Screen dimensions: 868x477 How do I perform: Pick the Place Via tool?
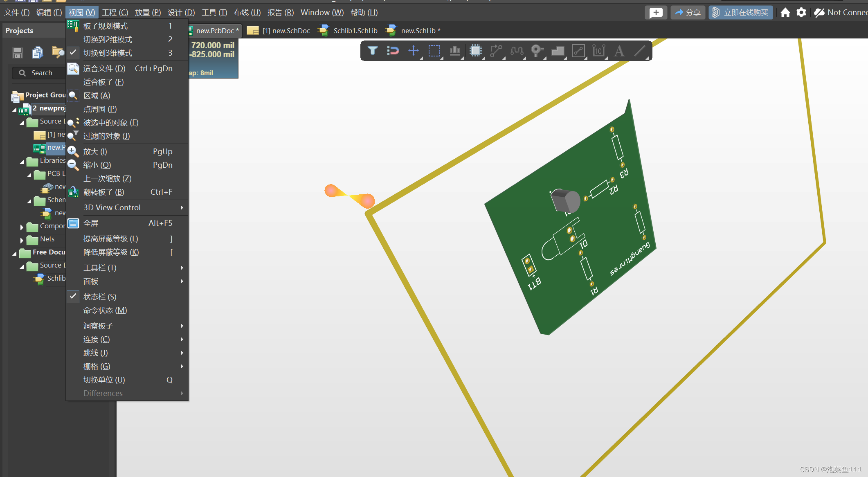pos(537,51)
